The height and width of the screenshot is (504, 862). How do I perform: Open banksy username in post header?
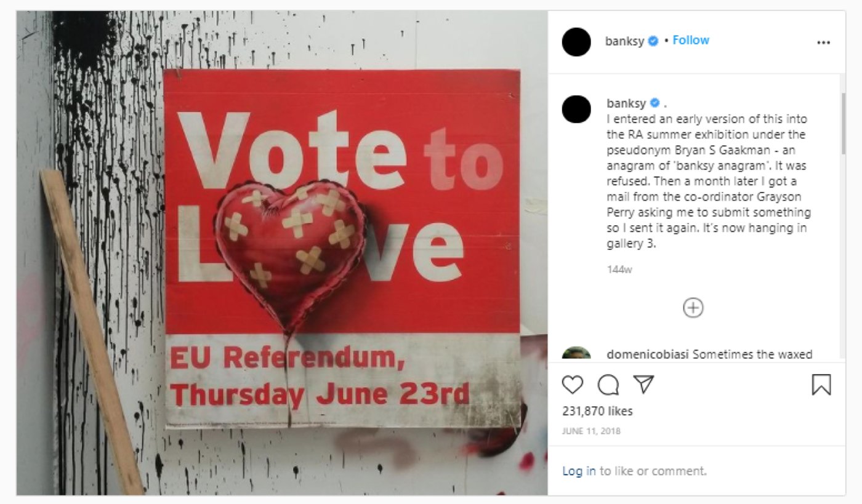624,41
